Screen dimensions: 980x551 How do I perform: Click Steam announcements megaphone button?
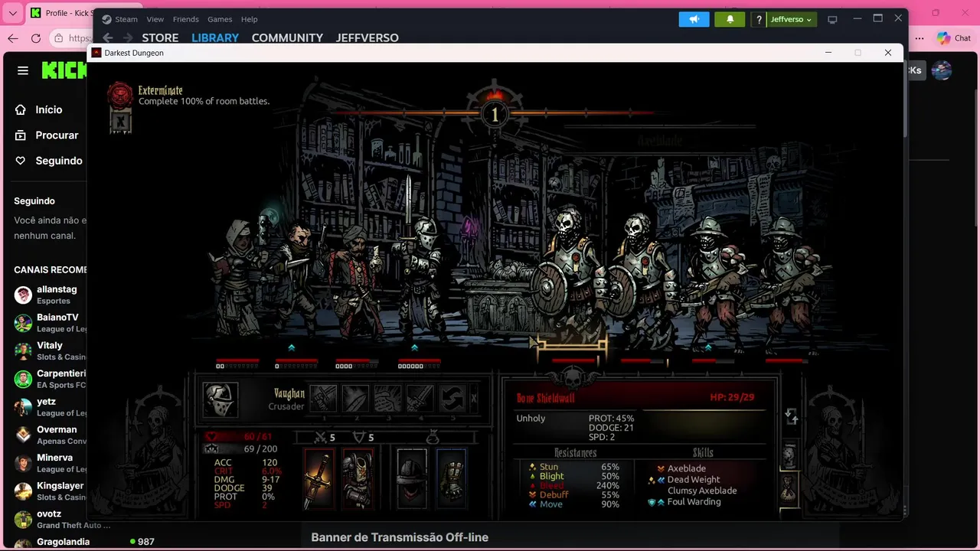(x=694, y=19)
